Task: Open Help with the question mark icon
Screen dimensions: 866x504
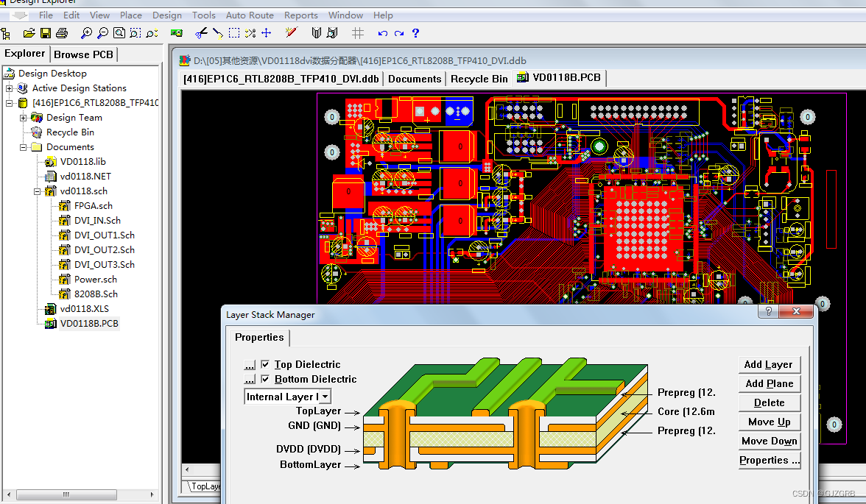Action: 415,33
